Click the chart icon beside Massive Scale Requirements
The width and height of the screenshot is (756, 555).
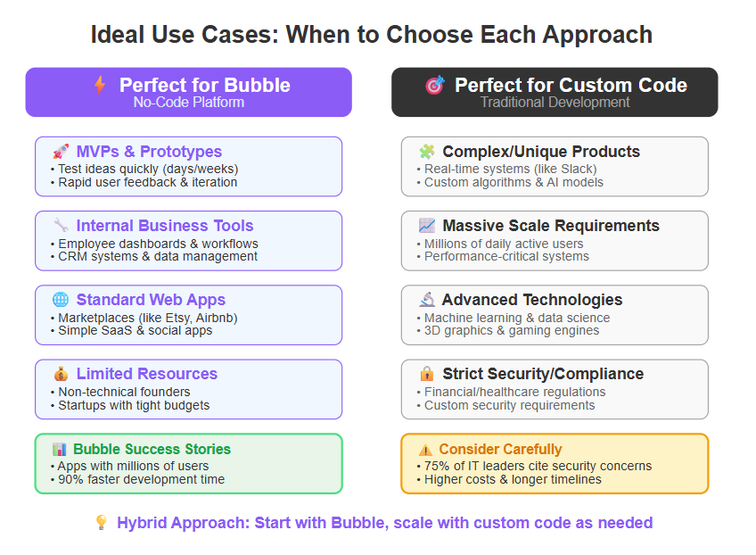coord(427,226)
